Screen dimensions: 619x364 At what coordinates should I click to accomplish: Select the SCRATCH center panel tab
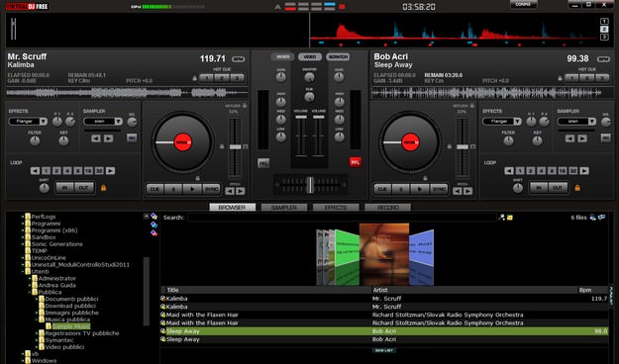tap(338, 56)
